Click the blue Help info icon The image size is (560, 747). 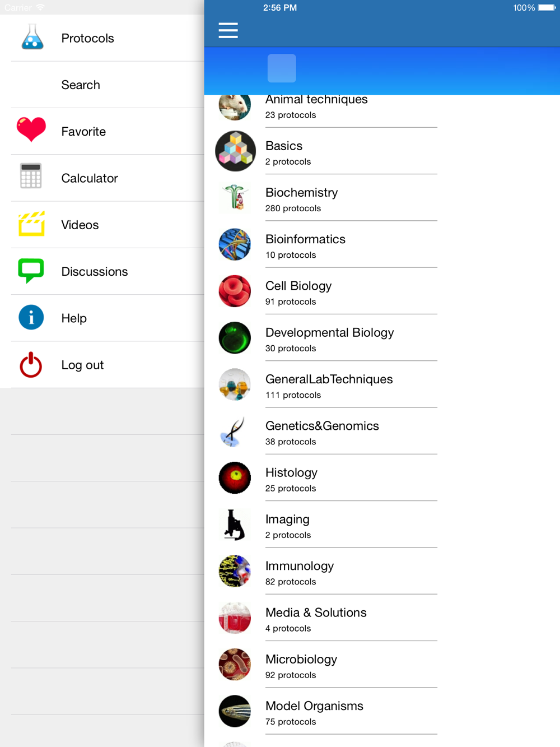pyautogui.click(x=31, y=317)
